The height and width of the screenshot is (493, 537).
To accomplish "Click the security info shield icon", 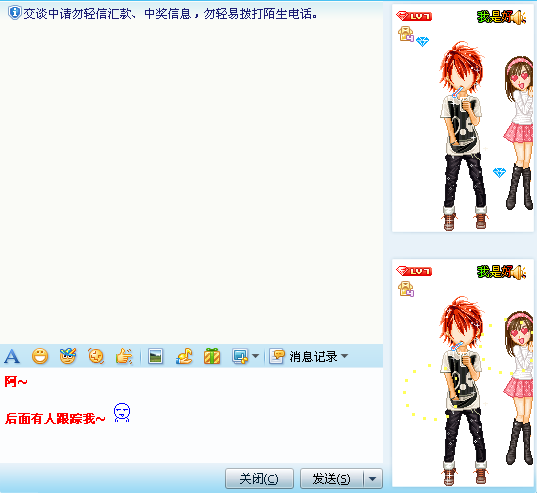I will coord(14,13).
